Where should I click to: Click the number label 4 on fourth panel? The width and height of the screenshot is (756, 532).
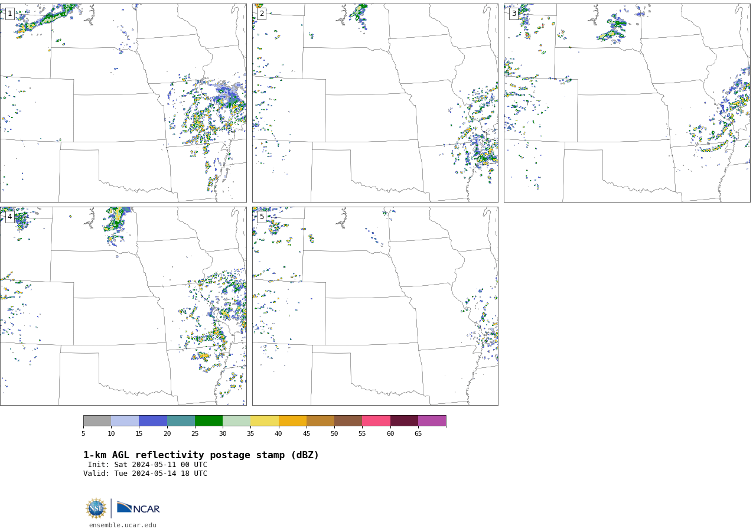coord(9,217)
